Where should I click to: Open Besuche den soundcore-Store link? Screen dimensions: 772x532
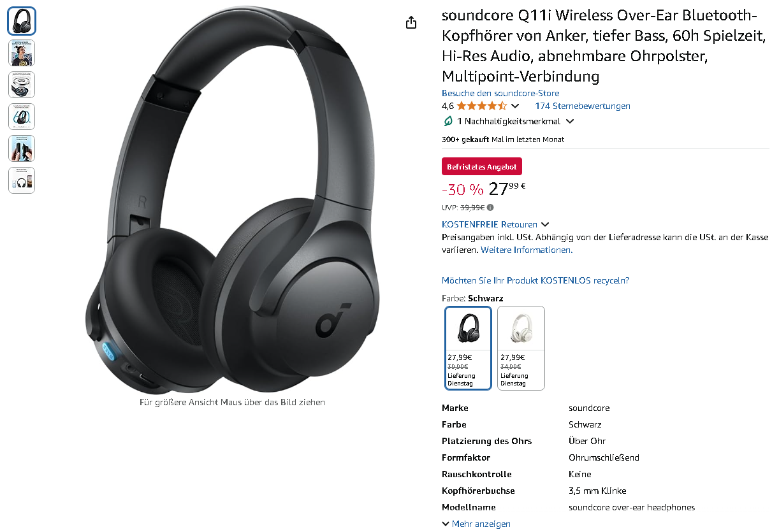pyautogui.click(x=492, y=93)
